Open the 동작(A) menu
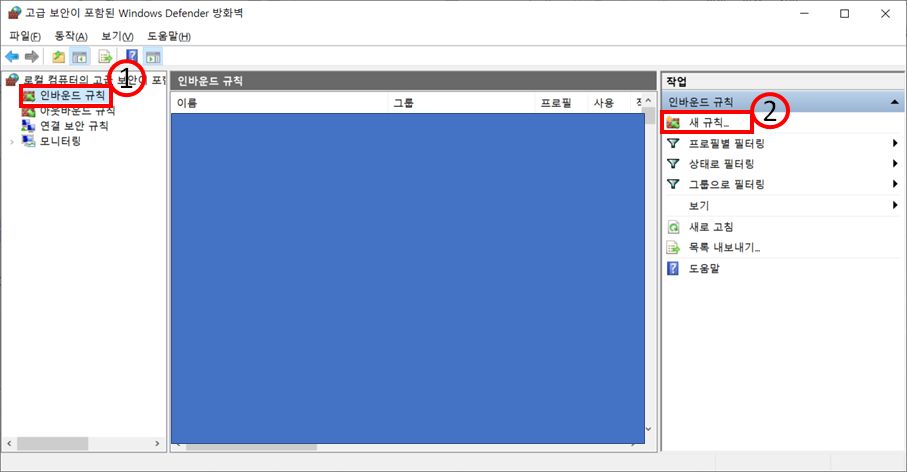The image size is (907, 472). 71,36
